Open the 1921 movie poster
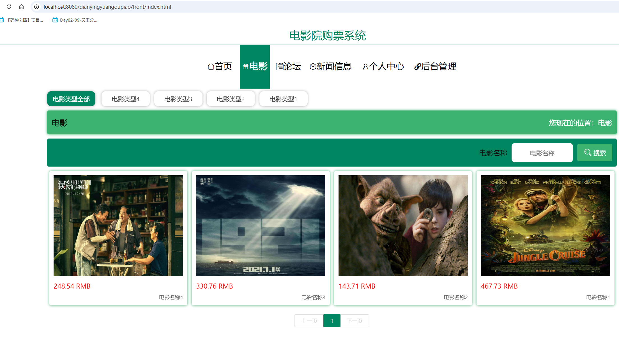Image resolution: width=619 pixels, height=364 pixels. [x=261, y=226]
